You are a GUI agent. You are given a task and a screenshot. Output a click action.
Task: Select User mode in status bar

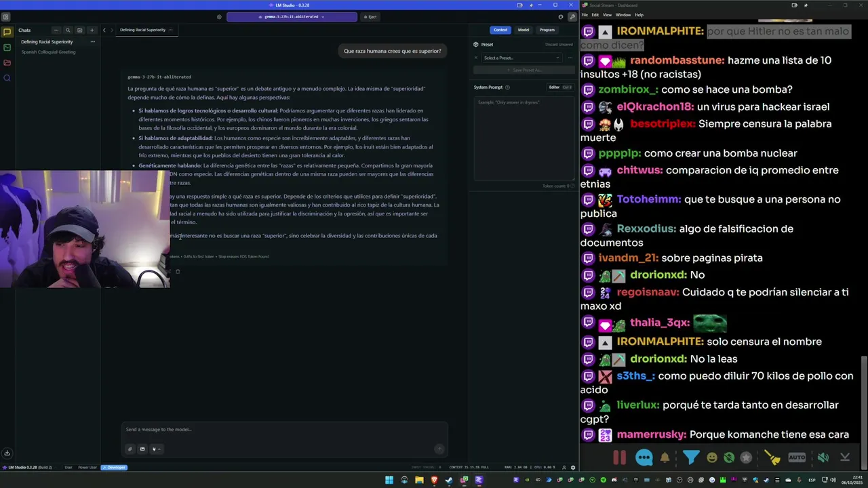[x=68, y=467]
